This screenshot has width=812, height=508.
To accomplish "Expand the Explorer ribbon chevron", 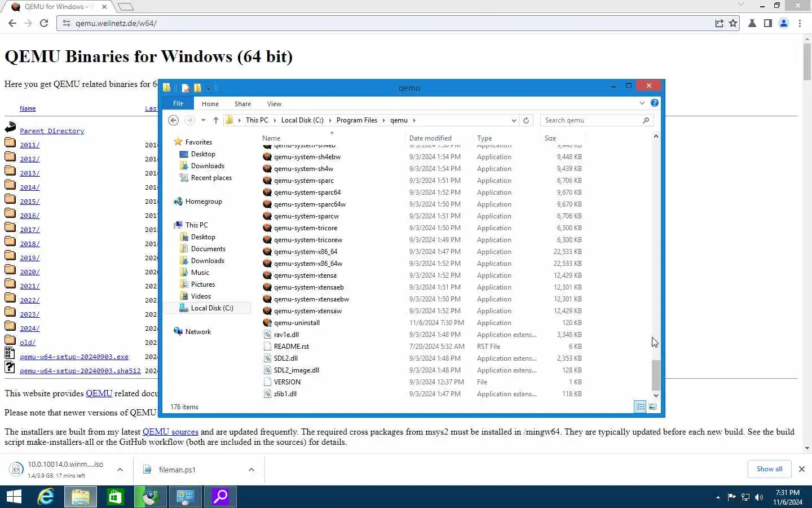I will coord(642,103).
